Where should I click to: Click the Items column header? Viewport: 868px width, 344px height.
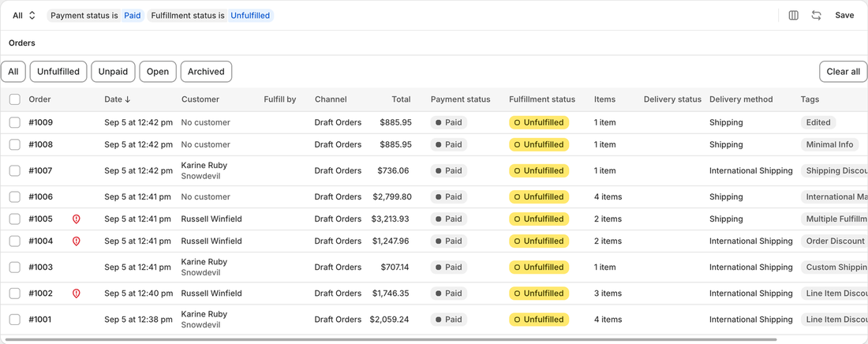[604, 99]
